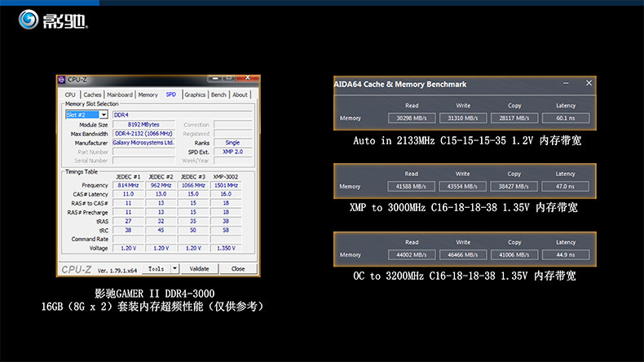The width and height of the screenshot is (644, 362).
Task: Click the 44002 MB/s read result
Action: [x=411, y=254]
